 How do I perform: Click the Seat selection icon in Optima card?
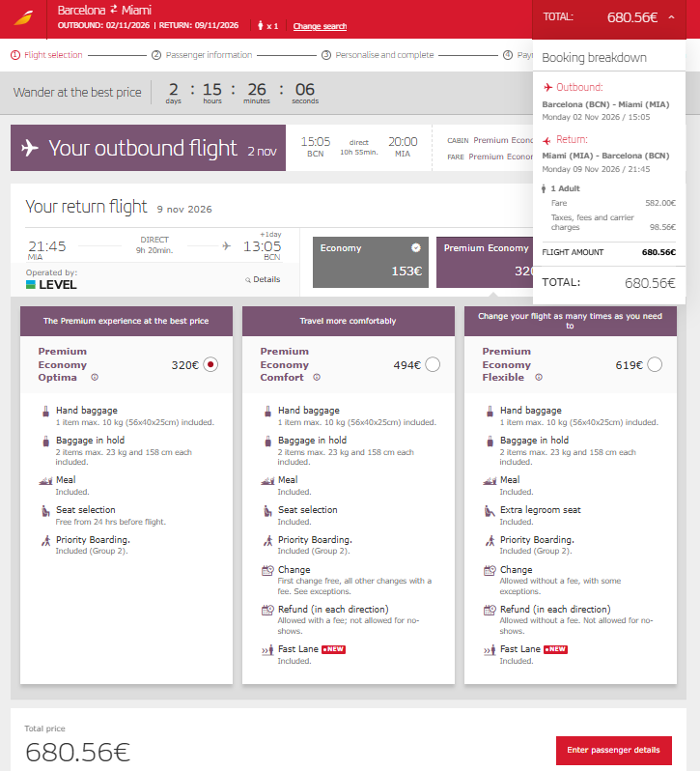coord(45,511)
